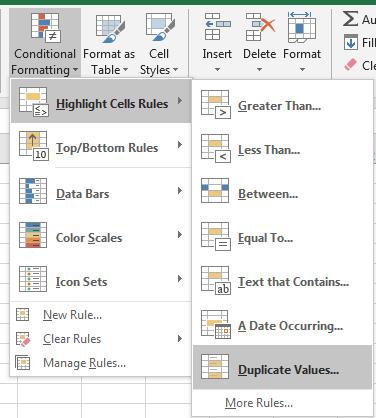
Task: Click the Delete cells icon
Action: [260, 27]
